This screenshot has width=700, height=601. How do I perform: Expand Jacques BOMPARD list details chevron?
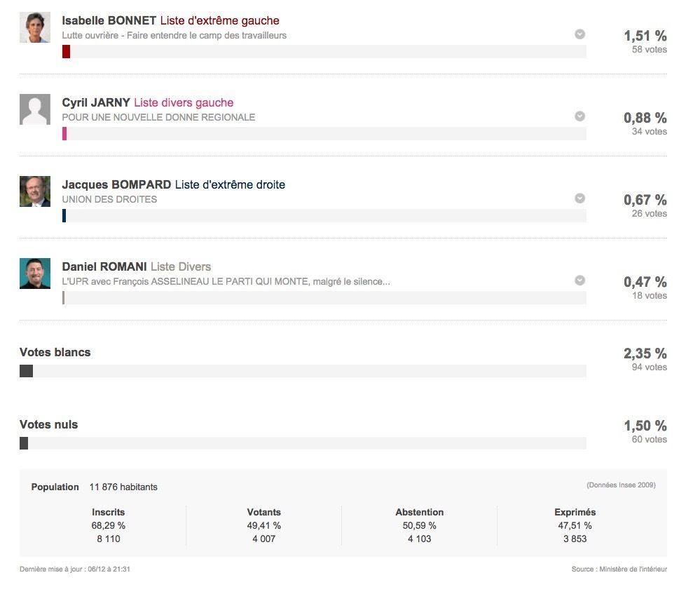[579, 198]
